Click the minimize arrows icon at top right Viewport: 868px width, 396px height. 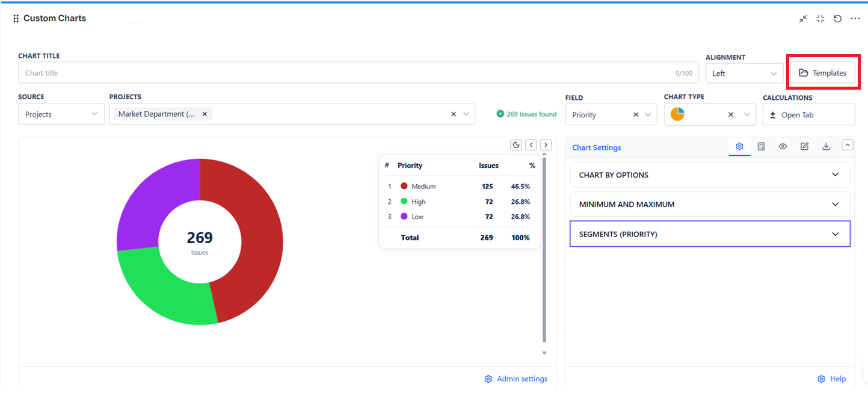click(x=803, y=19)
